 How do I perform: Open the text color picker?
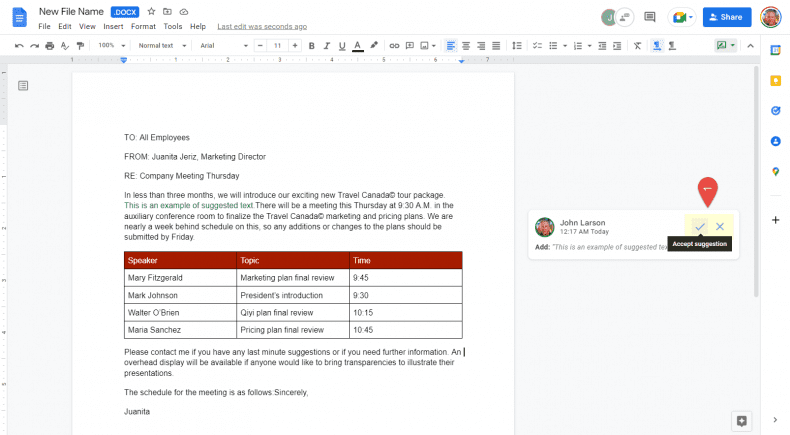point(358,46)
